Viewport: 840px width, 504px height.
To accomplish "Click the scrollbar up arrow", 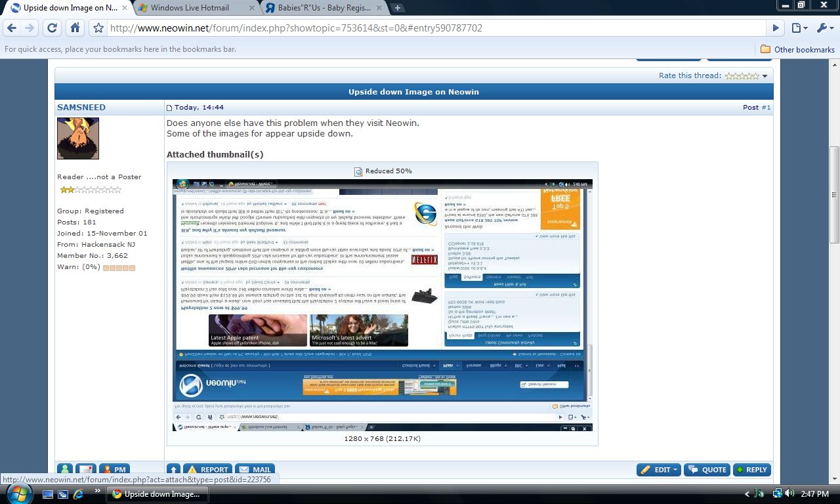I will 835,64.
